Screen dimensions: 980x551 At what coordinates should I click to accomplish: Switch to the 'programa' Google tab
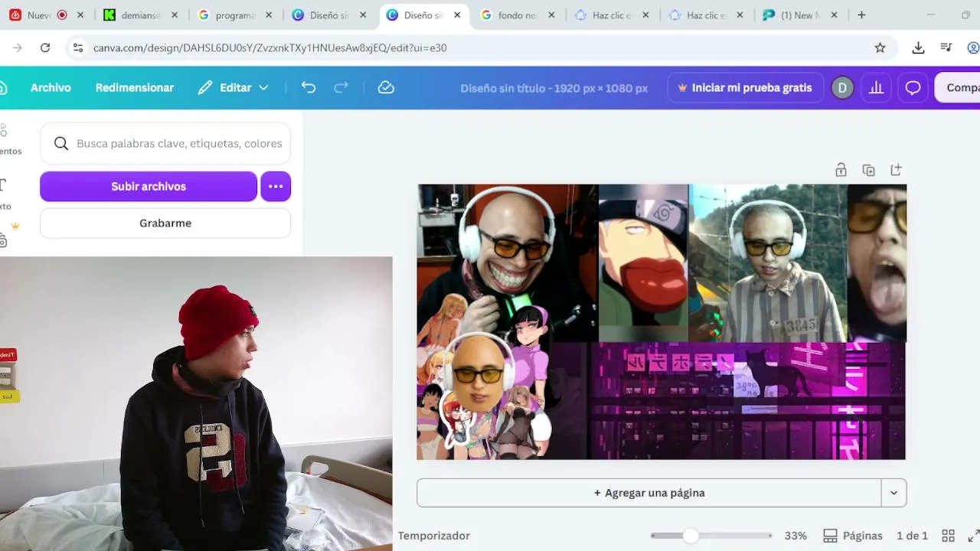[x=234, y=15]
